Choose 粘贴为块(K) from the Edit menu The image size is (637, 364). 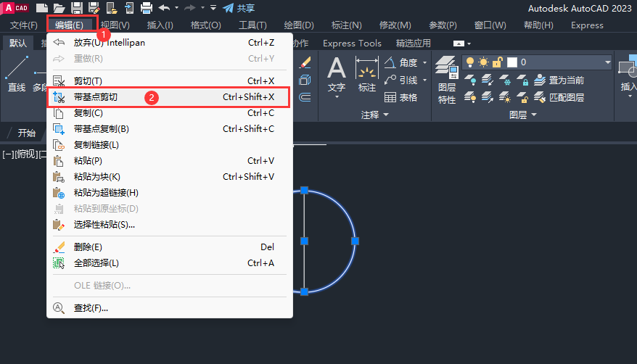(x=170, y=177)
